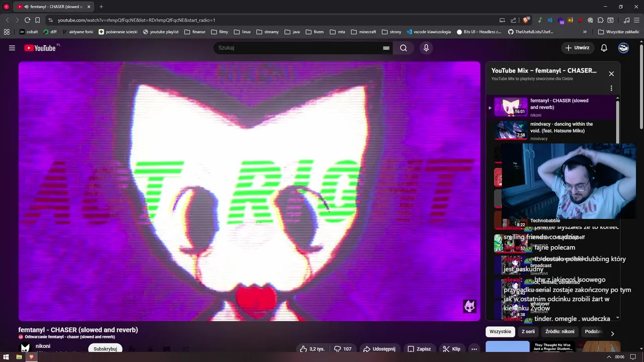This screenshot has height=362, width=644.
Task: Open the filmy bookmarks folder
Action: coord(219,32)
